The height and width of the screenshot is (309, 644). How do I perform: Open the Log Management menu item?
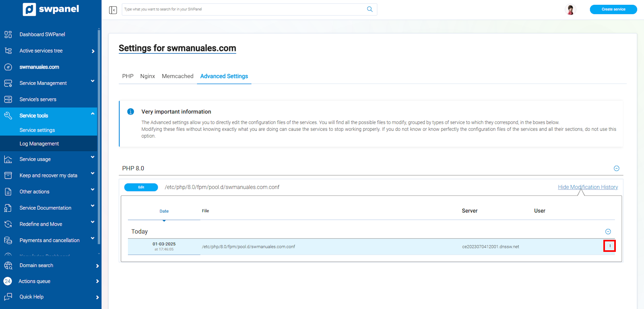click(x=39, y=144)
